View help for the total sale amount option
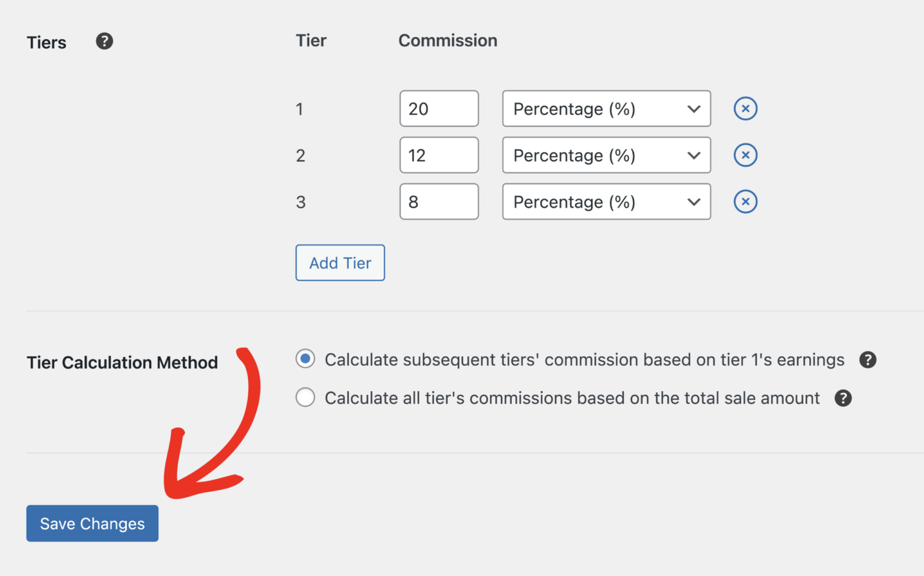The height and width of the screenshot is (576, 924). pyautogui.click(x=843, y=398)
